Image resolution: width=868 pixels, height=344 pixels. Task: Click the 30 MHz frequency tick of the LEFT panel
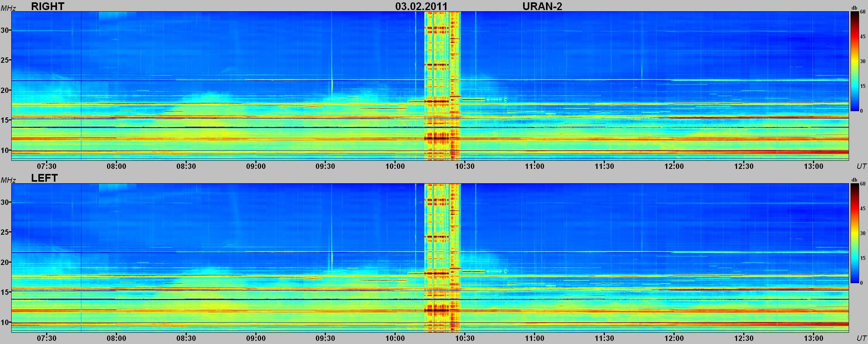5,202
